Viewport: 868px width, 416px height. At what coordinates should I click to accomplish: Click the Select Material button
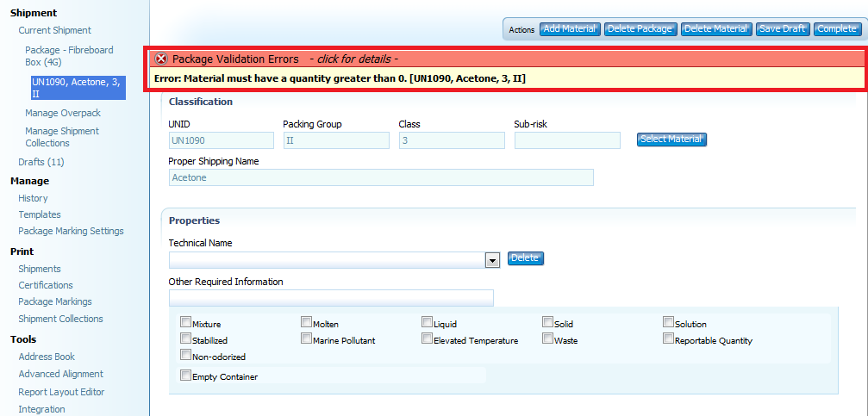pyautogui.click(x=671, y=140)
